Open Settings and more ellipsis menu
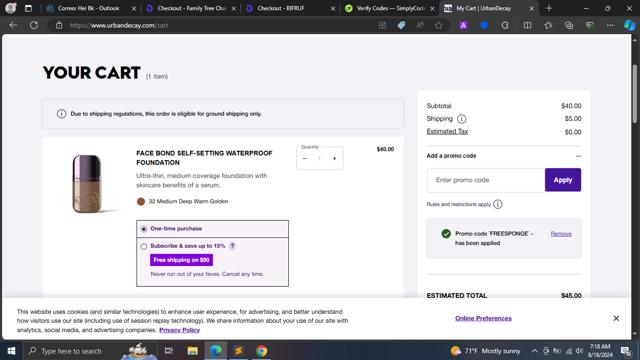This screenshot has height=360, width=640. point(610,25)
